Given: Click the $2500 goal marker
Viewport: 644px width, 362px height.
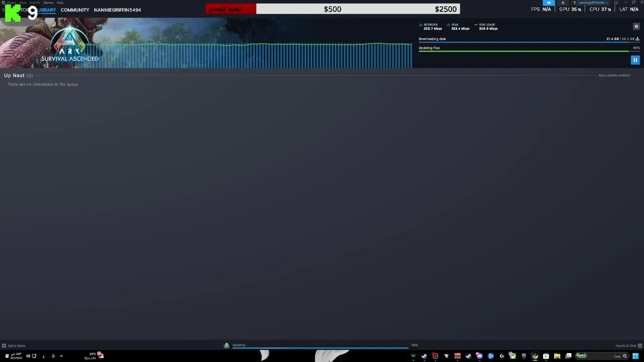Looking at the screenshot, I should coord(446,9).
